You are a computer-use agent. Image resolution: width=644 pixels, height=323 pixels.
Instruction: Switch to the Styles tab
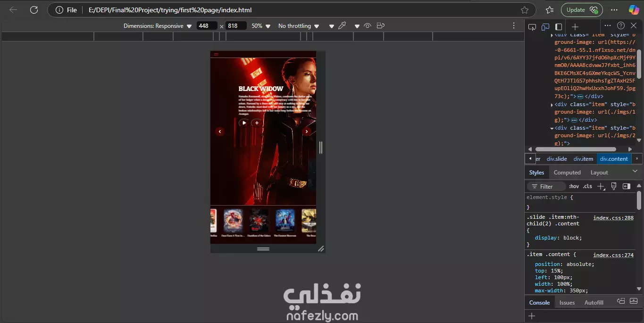[x=536, y=173]
